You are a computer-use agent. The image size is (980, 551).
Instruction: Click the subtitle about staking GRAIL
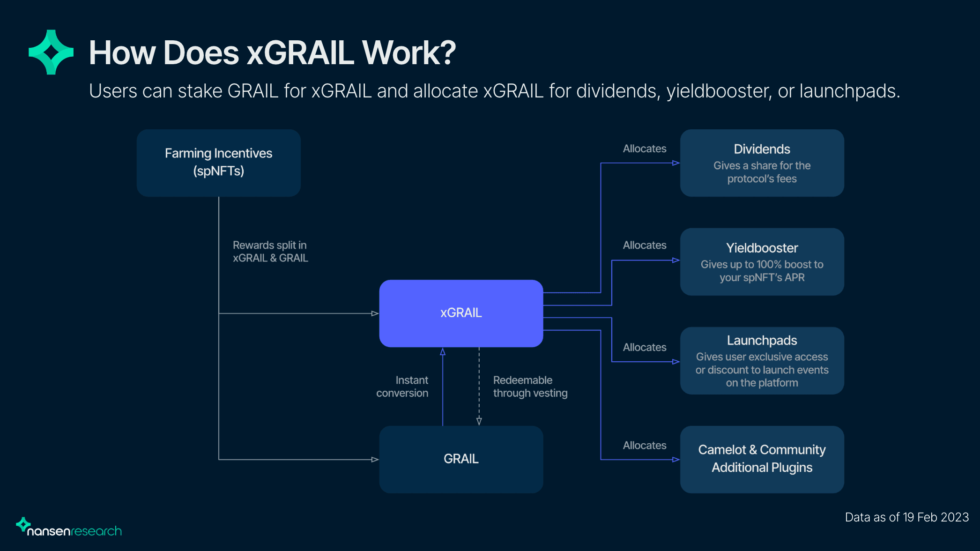pyautogui.click(x=494, y=91)
